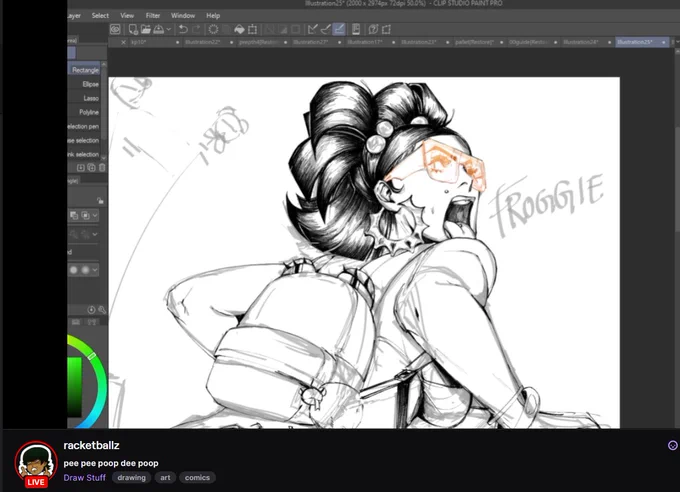
Task: Select the soft anti-aliasing circle option
Action: point(85,270)
